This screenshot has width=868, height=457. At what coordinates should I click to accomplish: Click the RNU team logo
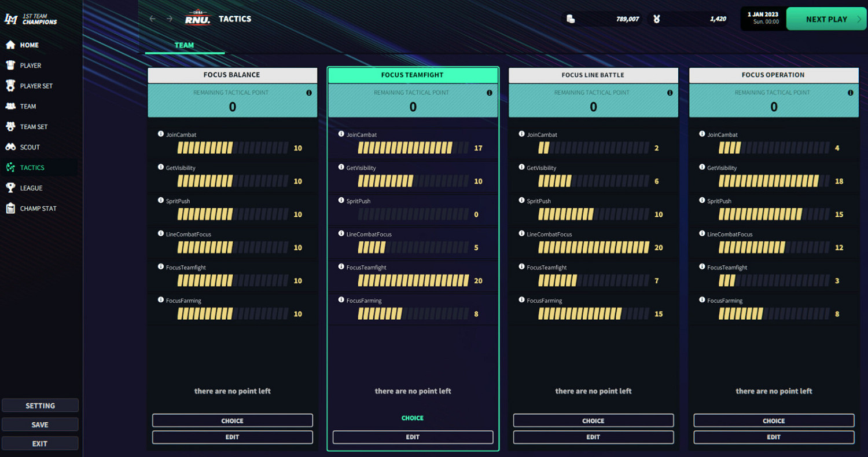tap(197, 19)
